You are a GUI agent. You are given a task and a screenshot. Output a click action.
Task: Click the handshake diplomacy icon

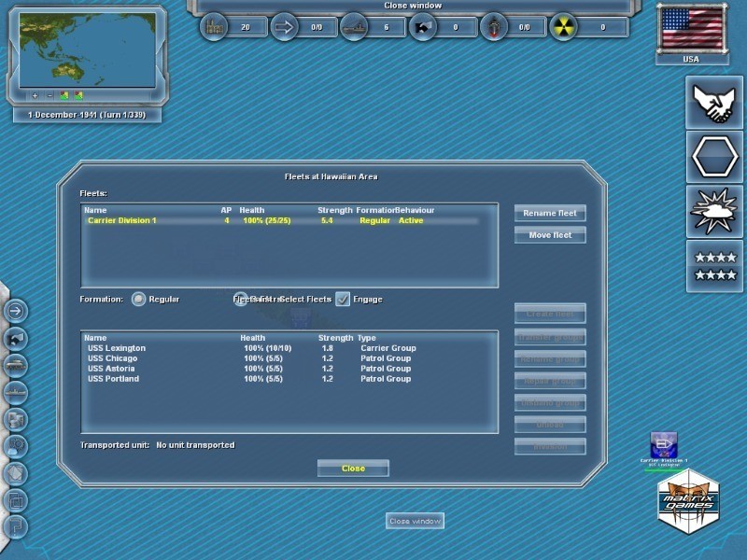click(x=714, y=103)
